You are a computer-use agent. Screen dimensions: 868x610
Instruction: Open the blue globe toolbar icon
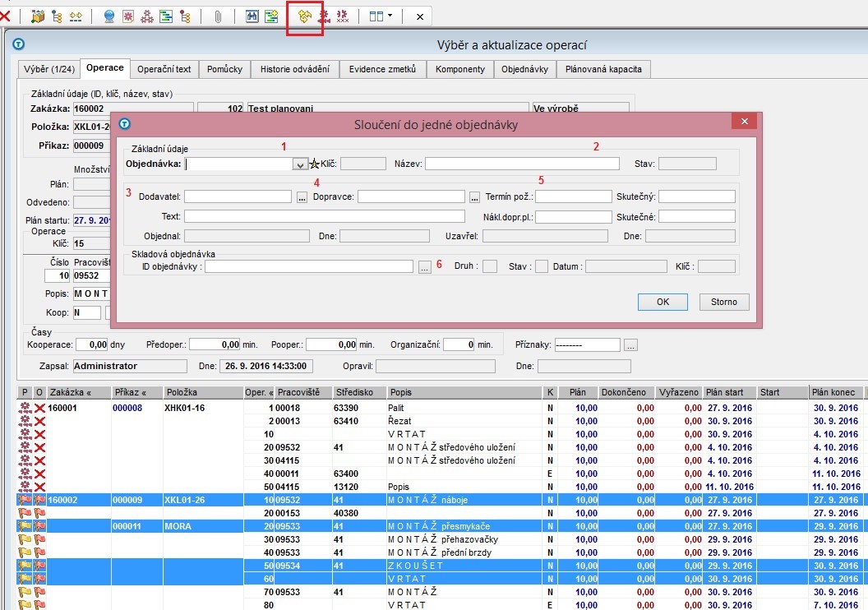click(x=109, y=16)
